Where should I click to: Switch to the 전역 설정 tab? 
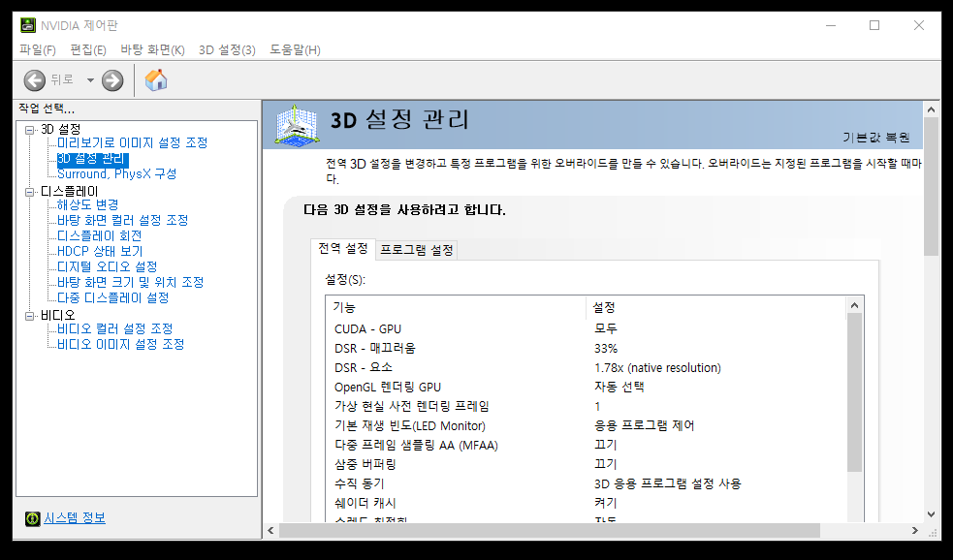point(343,249)
